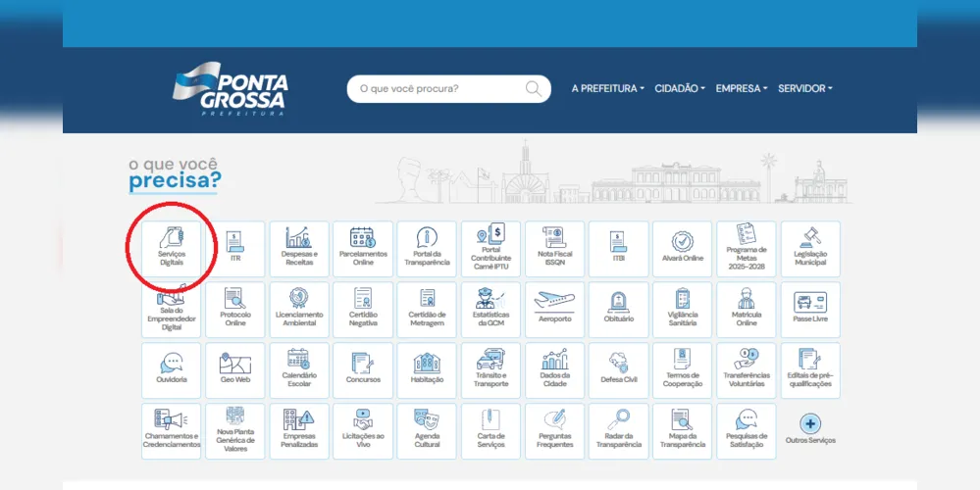
Task: Open Despesas e Receitas tile
Action: (x=299, y=249)
